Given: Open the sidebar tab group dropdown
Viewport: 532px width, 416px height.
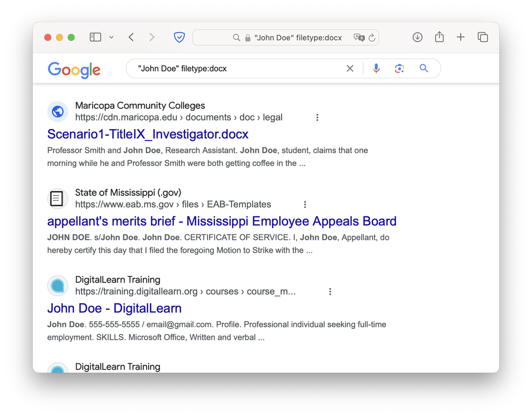Looking at the screenshot, I should (111, 37).
